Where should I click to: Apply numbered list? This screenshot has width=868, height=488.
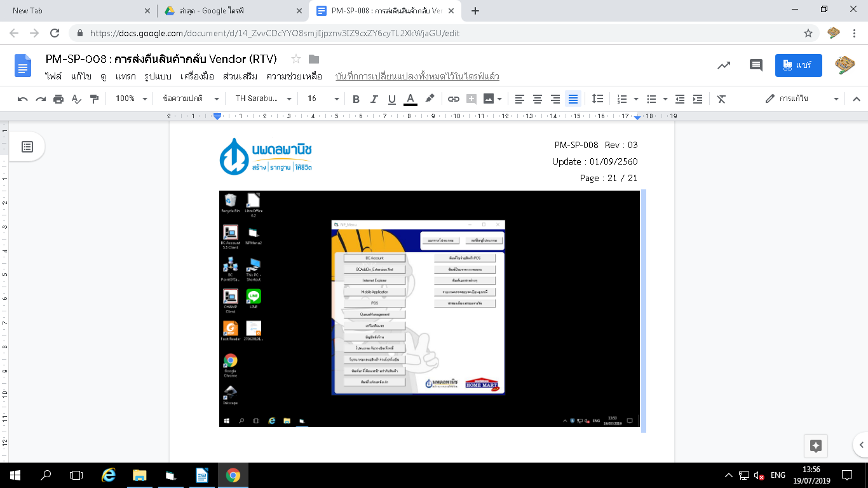pos(622,99)
